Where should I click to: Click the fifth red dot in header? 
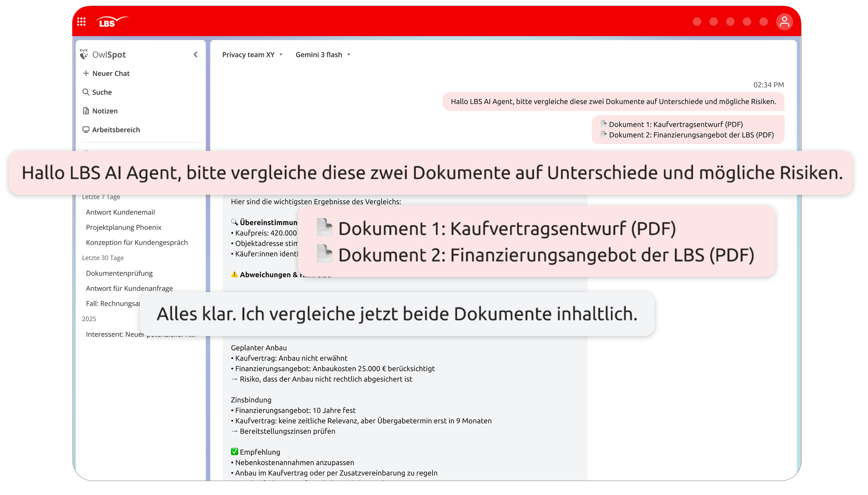tap(763, 22)
